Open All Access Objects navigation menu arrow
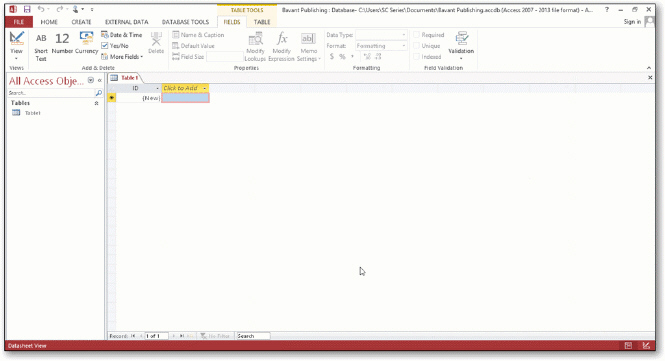 coord(91,80)
